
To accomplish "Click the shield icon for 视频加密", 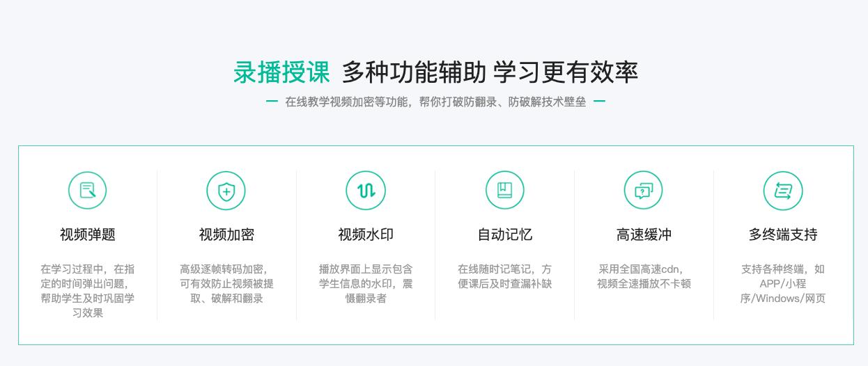I will pyautogui.click(x=226, y=190).
